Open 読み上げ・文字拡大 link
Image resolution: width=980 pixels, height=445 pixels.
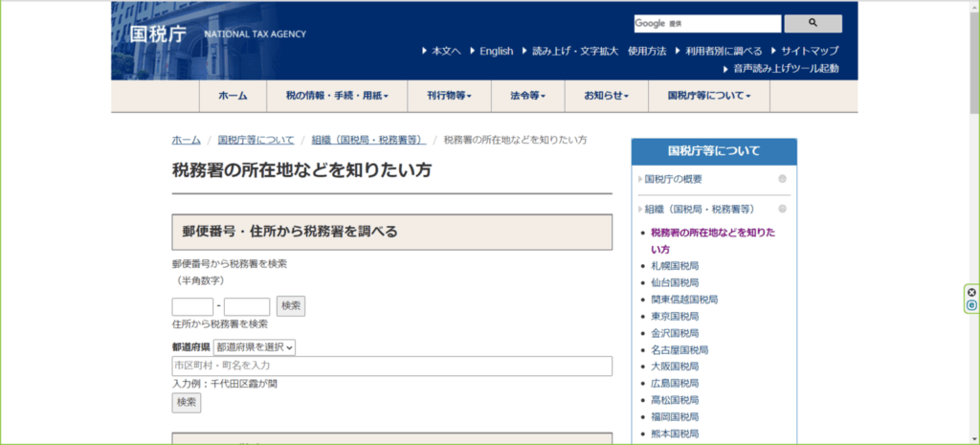(575, 52)
